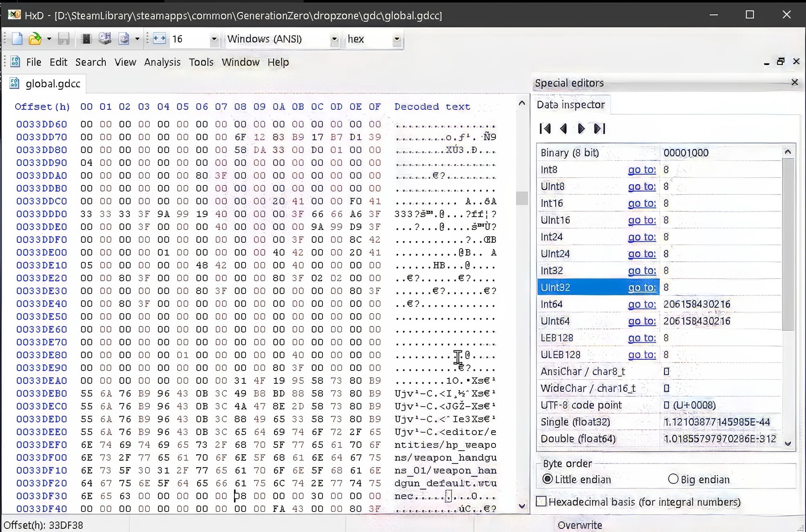This screenshot has width=806, height=532.
Task: Select the global.gdcc document tab
Action: 45,83
